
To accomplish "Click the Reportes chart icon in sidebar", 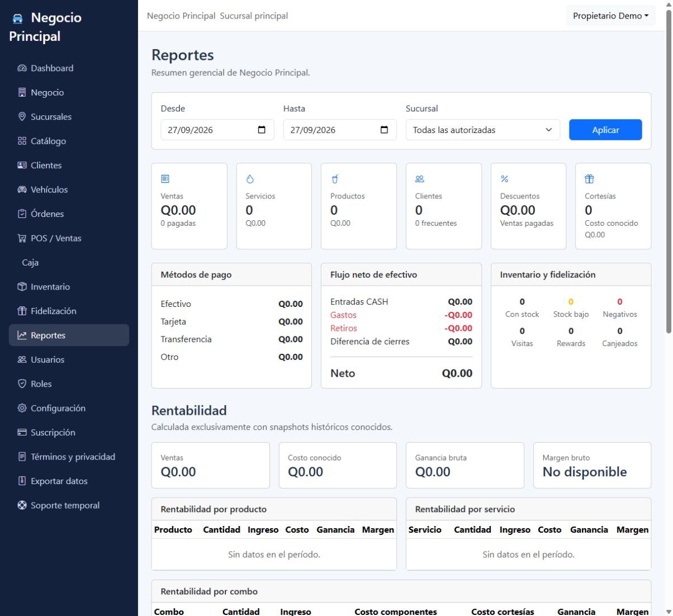I will click(x=22, y=335).
